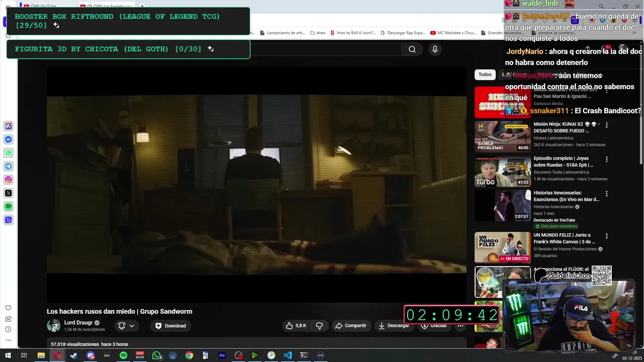Open 'Lanzamiento de arti...' bookmark folder
Screen dimensions: 644x362
(282, 33)
